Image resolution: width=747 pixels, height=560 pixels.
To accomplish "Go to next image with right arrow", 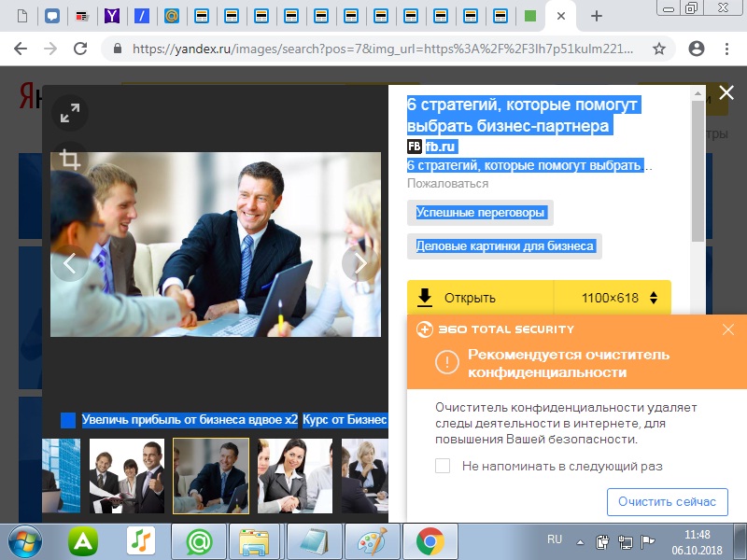I will (360, 263).
